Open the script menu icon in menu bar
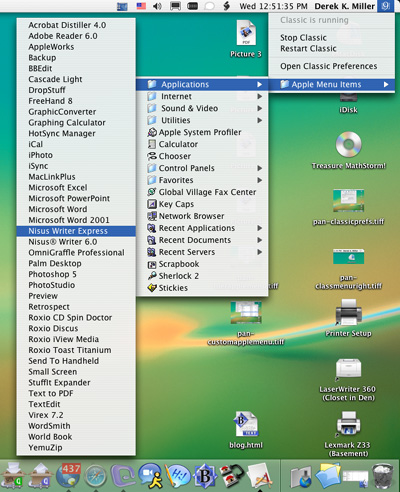This screenshot has height=492, width=400. 226,6
